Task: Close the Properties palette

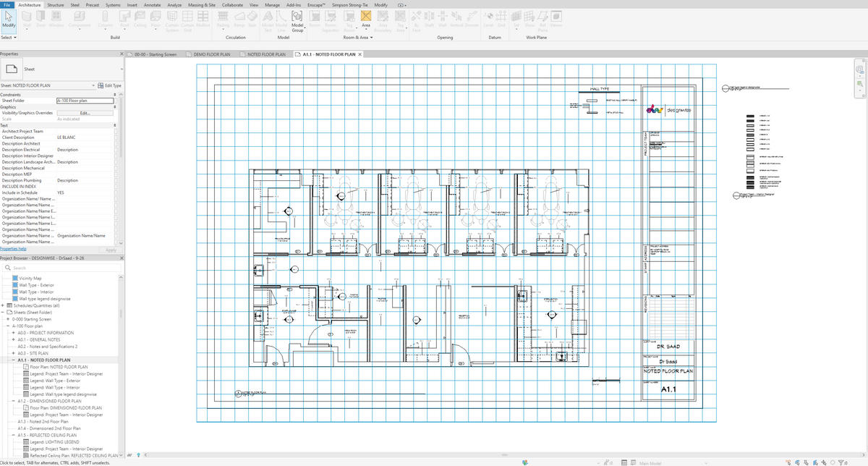Action: 122,54
